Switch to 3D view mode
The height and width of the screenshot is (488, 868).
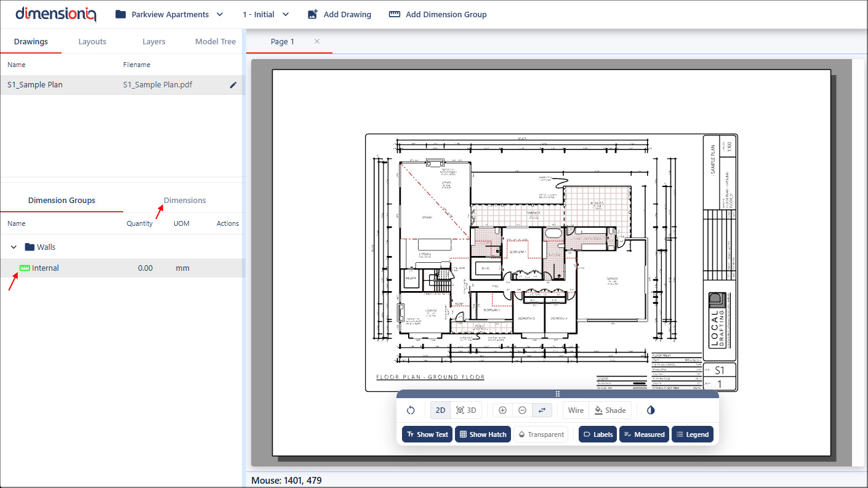tap(466, 410)
